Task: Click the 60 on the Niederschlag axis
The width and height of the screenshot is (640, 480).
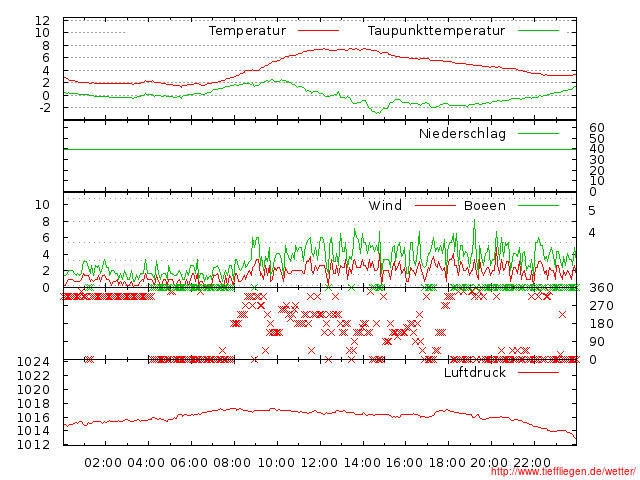Action: [x=597, y=128]
